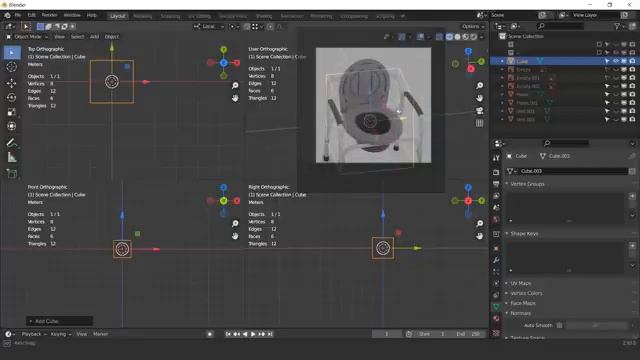Activate the Add Cube tool
640x360 pixels.
[x=12, y=173]
